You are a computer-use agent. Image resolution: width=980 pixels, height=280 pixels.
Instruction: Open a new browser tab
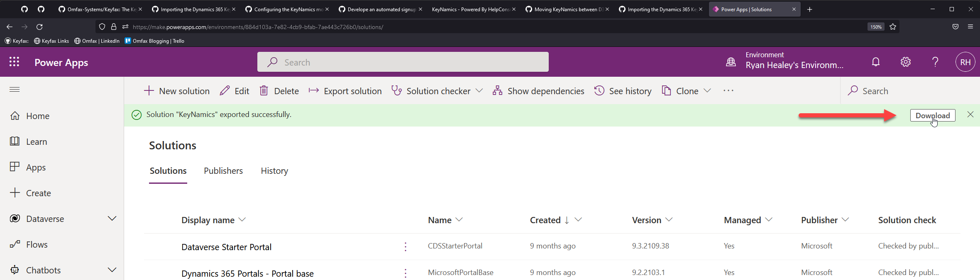pos(809,9)
